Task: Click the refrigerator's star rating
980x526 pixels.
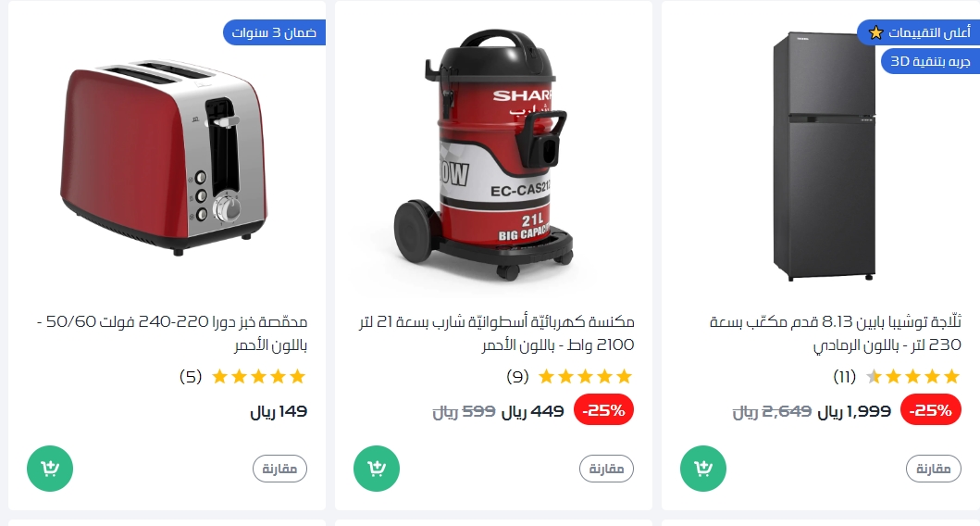Action: click(x=912, y=377)
